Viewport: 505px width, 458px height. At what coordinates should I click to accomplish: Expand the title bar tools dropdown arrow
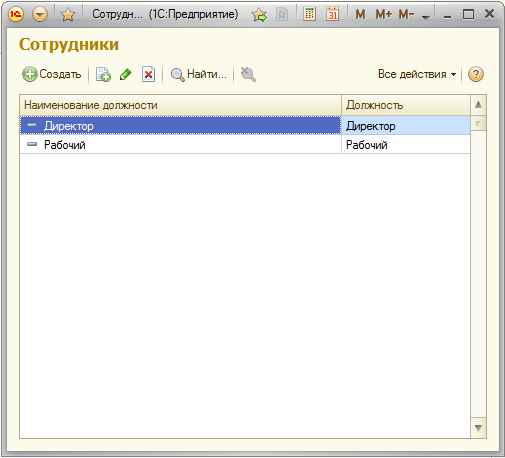coord(426,17)
